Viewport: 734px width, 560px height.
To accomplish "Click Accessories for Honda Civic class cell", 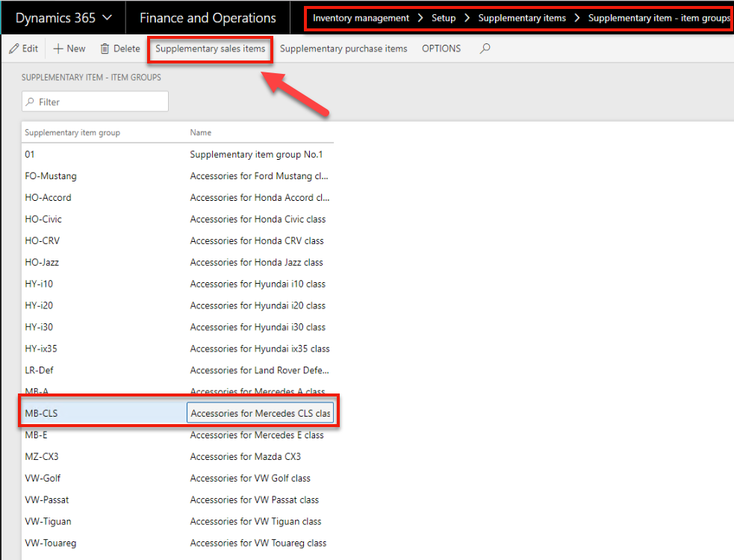I will coord(258,219).
